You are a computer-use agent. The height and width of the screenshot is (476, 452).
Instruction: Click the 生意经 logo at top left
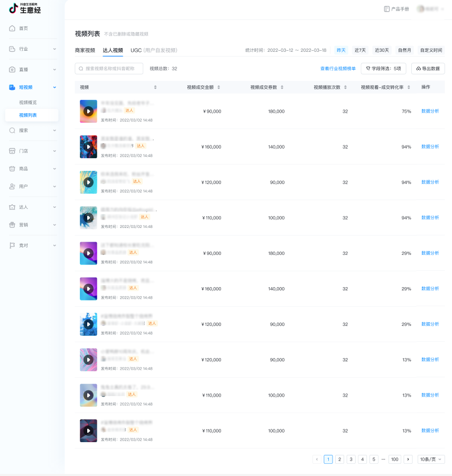25,8
